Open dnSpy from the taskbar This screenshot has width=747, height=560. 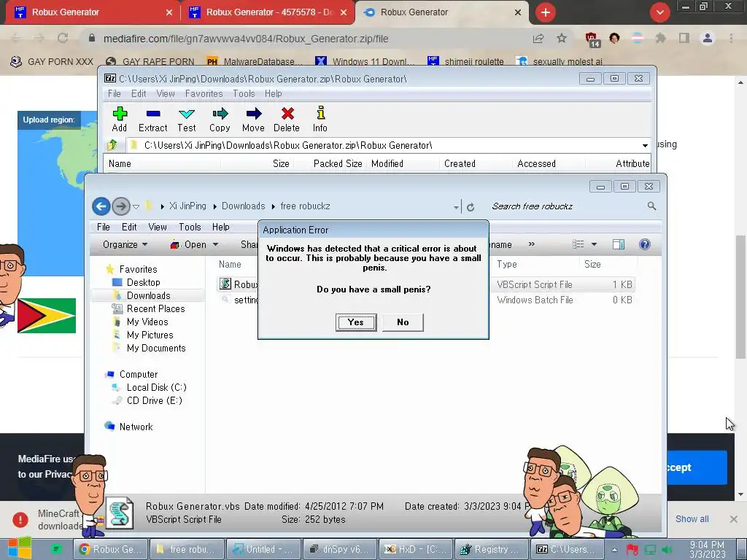pos(340,550)
